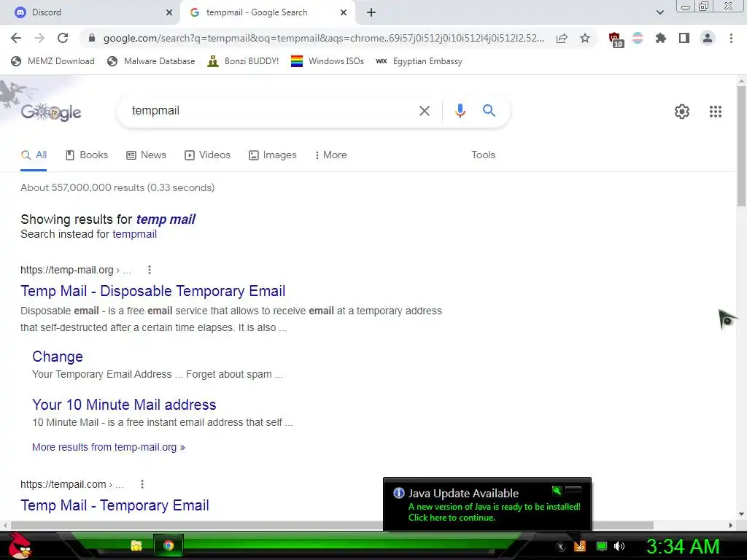The width and height of the screenshot is (747, 560).
Task: Click the share page icon in address bar
Action: click(x=562, y=38)
